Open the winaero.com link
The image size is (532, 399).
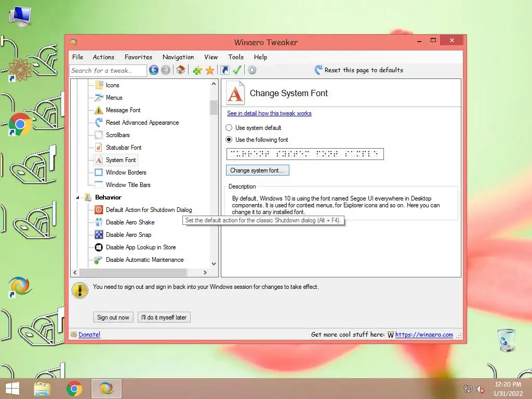point(424,335)
